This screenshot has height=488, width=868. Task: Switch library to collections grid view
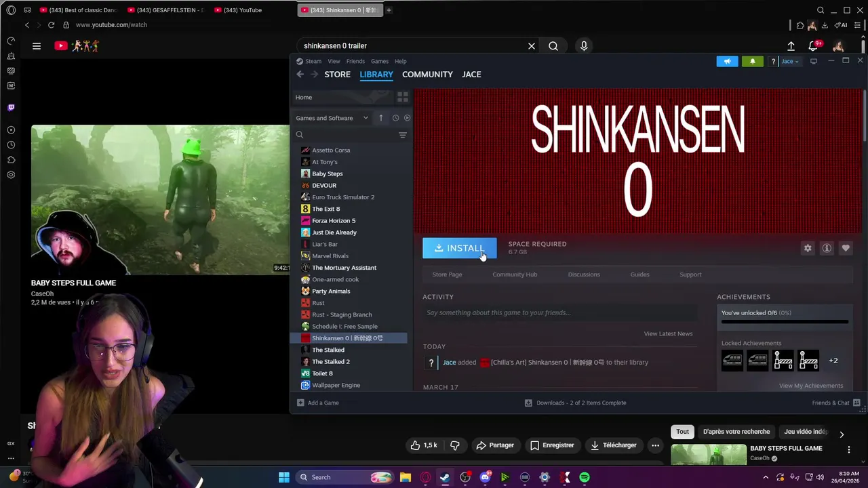pos(402,98)
